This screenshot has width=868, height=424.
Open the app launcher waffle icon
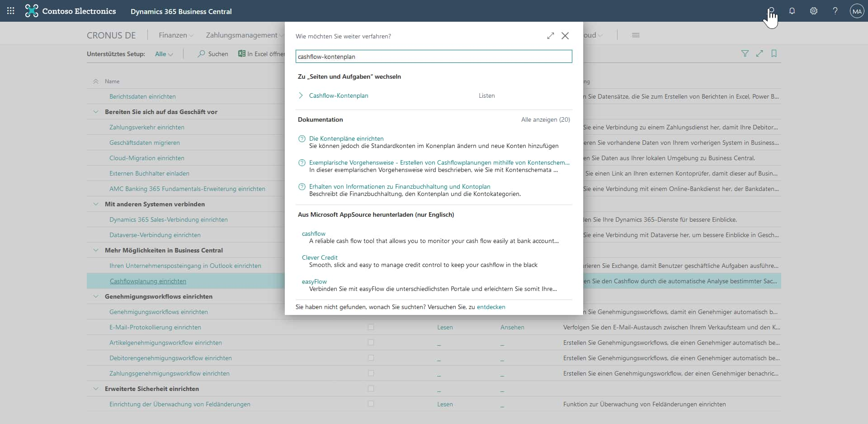click(11, 11)
